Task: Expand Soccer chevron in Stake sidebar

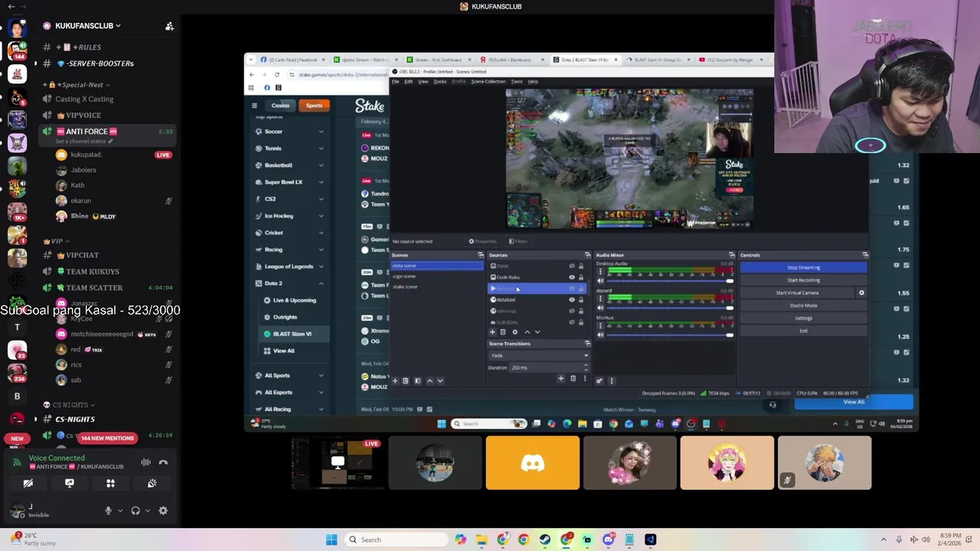Action: click(321, 132)
